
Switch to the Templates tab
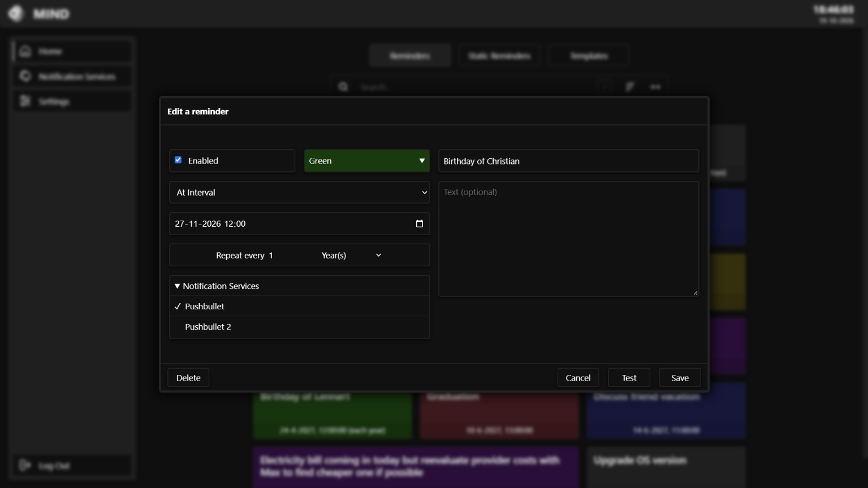(589, 56)
